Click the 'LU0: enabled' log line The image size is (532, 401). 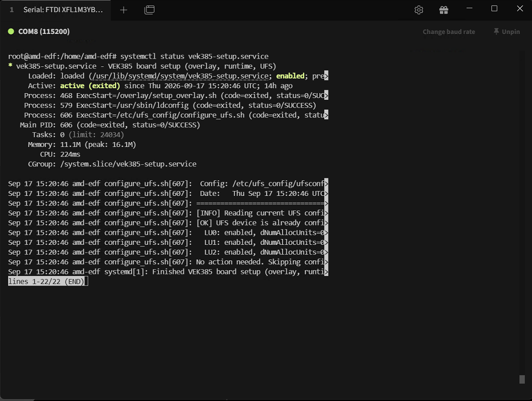[168, 233]
